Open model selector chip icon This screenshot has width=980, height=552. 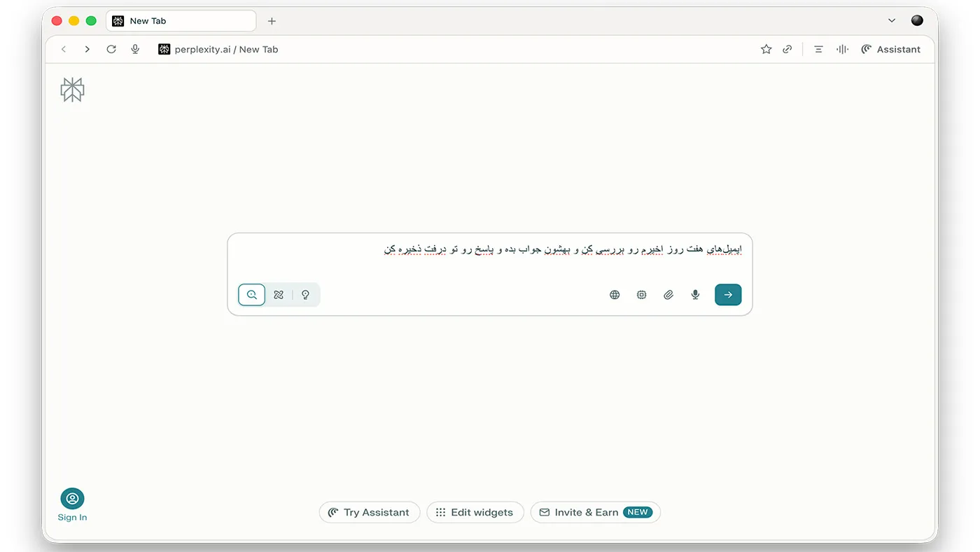coord(641,295)
